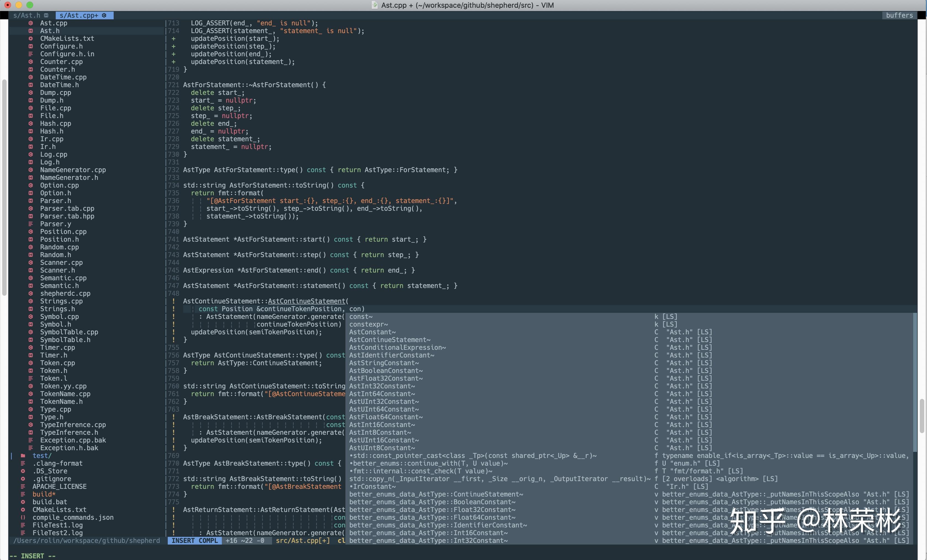Image resolution: width=927 pixels, height=560 pixels.
Task: Select the s/Ast.cpp+ buffer tab
Action: click(79, 15)
